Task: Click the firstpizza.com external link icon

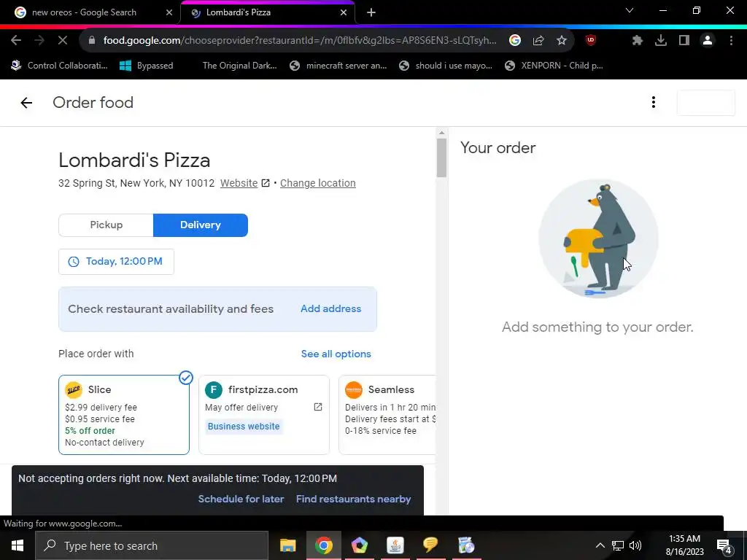Action: pos(318,407)
